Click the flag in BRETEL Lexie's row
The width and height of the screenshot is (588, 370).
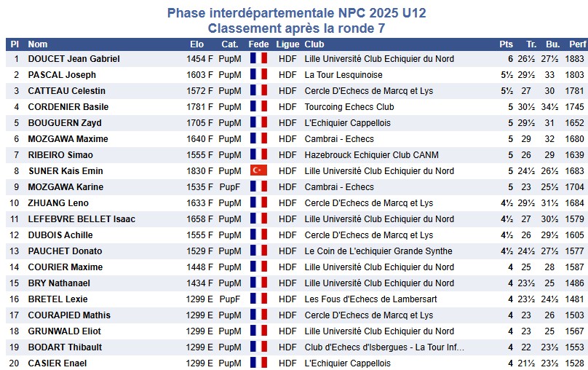pos(258,299)
